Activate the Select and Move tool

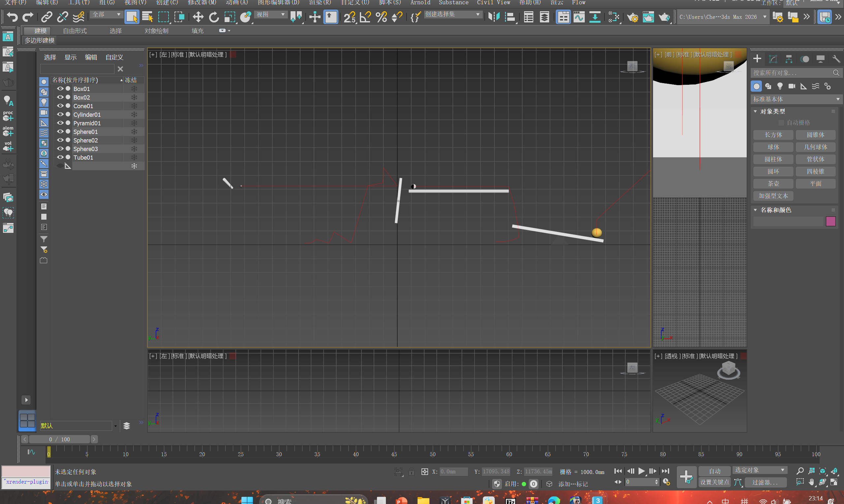pos(198,16)
